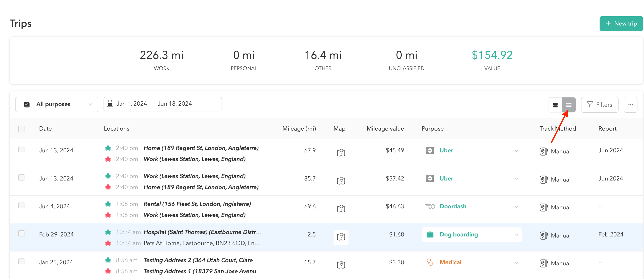This screenshot has height=279, width=644.
Task: Open map for Feb 29 Hospital trip
Action: [341, 237]
